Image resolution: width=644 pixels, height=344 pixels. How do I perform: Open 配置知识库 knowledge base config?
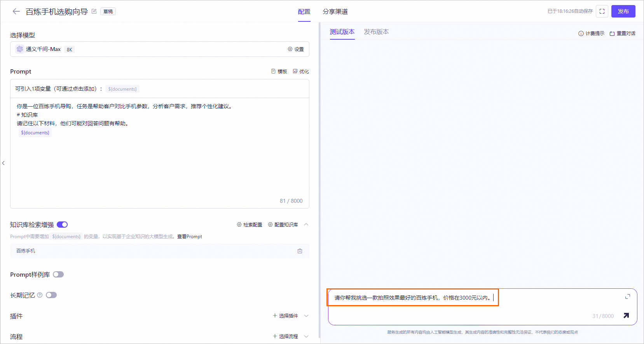coord(283,225)
